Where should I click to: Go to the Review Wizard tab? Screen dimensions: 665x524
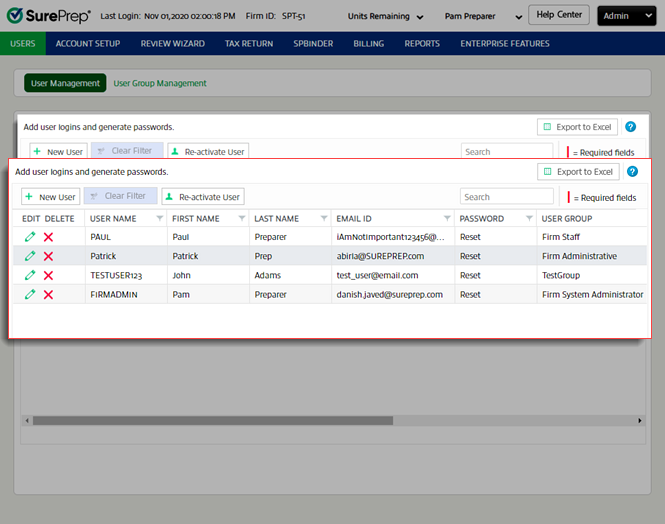click(x=173, y=44)
